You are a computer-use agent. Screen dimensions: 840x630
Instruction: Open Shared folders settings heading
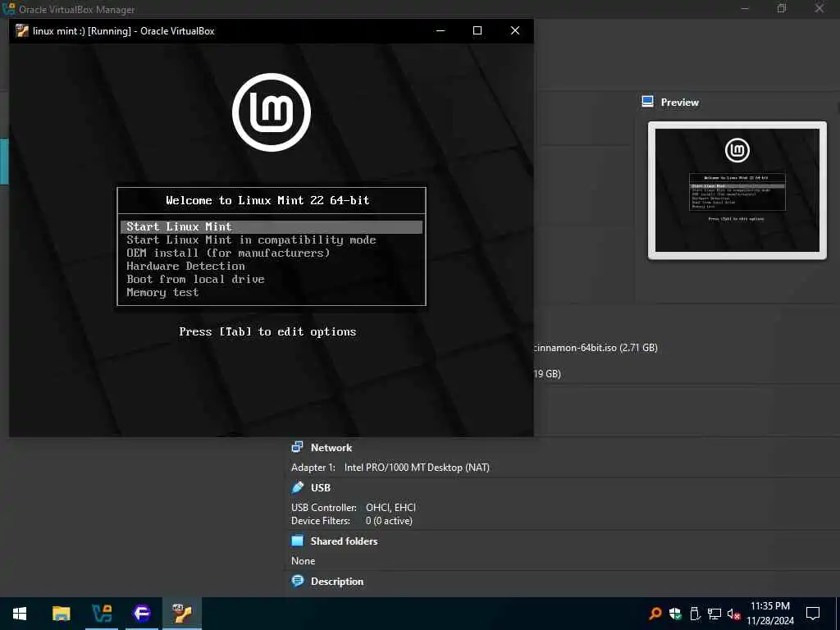point(344,541)
